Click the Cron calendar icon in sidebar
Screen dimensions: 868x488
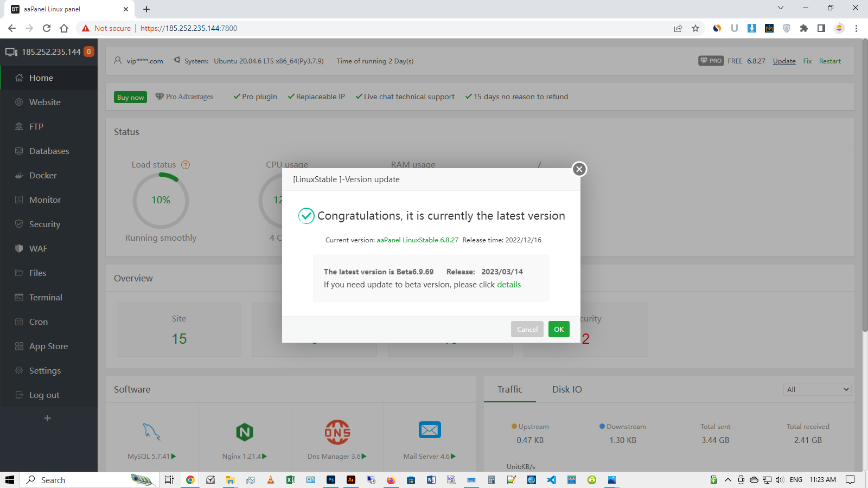pos(19,322)
